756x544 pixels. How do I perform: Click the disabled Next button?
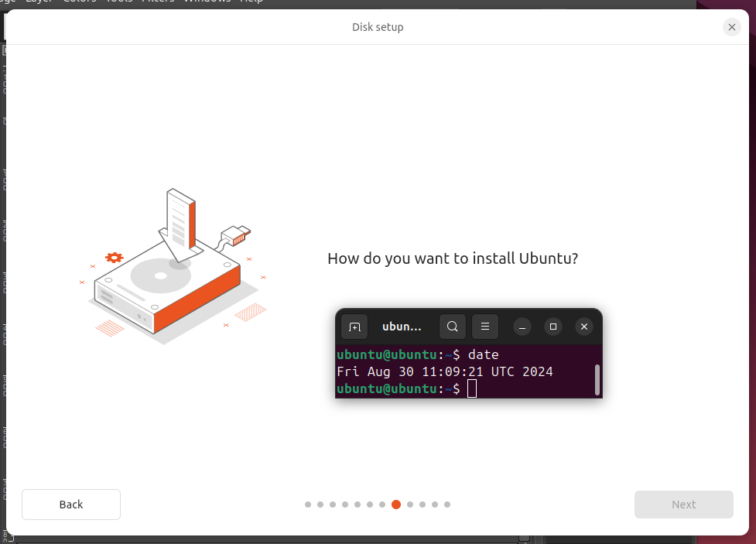(x=684, y=505)
